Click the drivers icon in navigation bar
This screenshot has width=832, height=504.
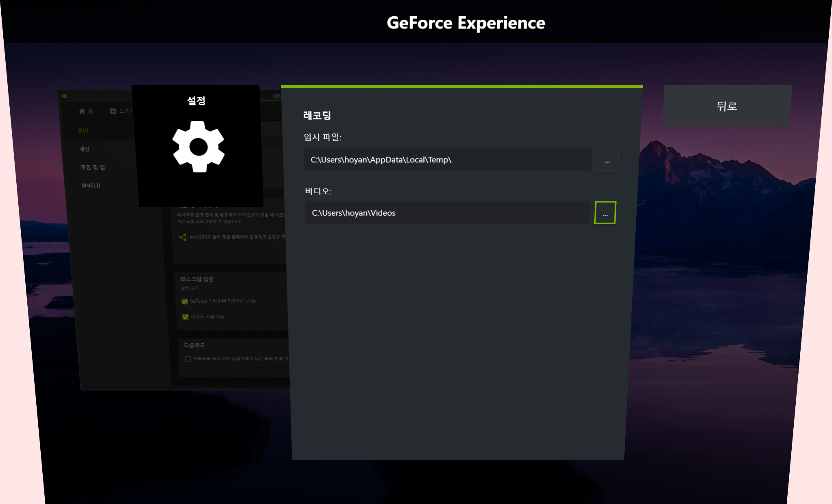pyautogui.click(x=113, y=111)
